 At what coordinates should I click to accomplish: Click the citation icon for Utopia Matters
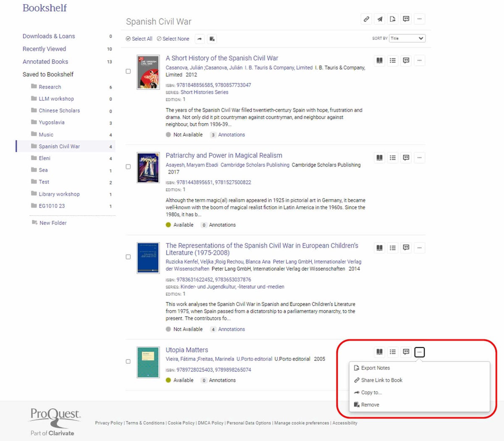406,351
